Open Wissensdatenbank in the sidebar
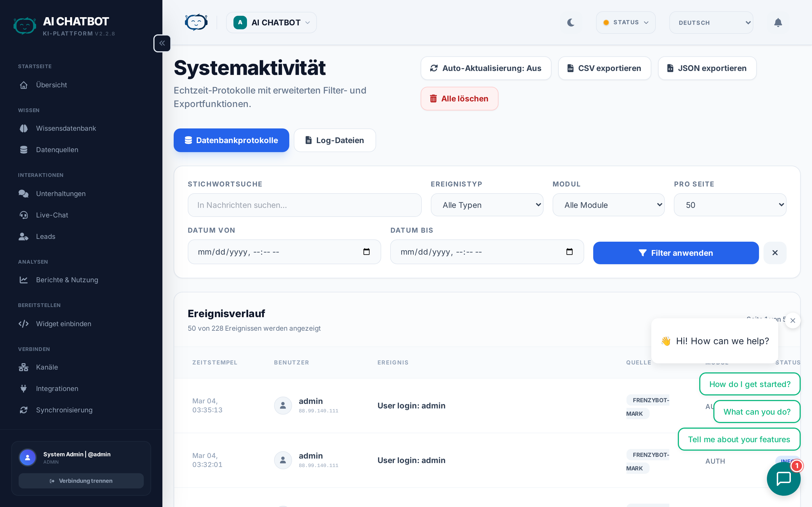 tap(66, 128)
